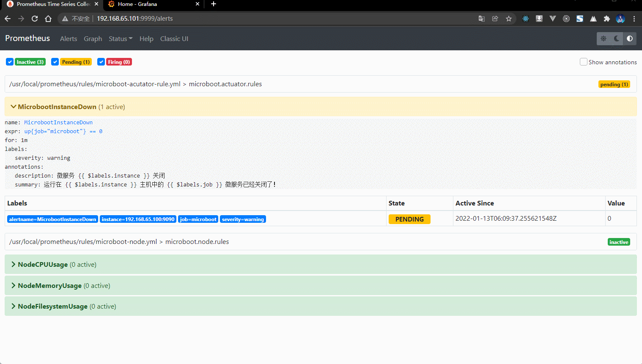The width and height of the screenshot is (642, 364).
Task: Open the Help nav item
Action: click(146, 38)
